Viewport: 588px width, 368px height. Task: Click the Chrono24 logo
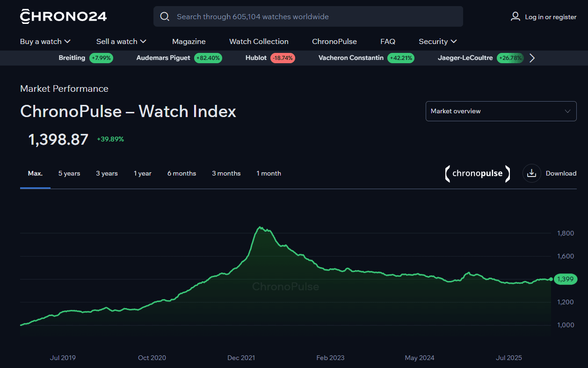tap(64, 16)
